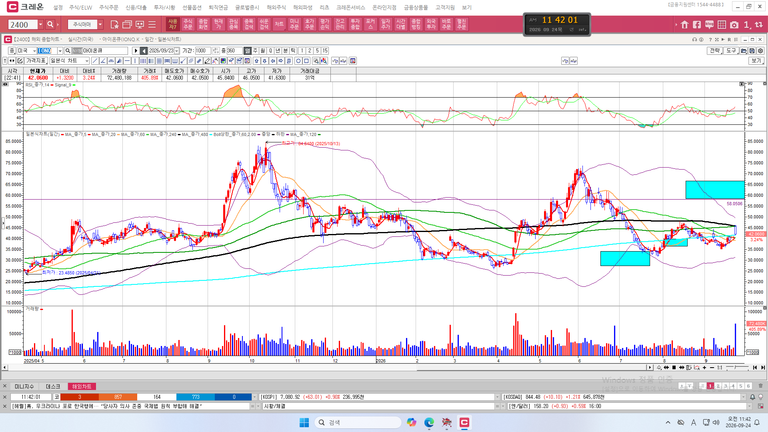Screen dimensions: 768x432
Task: Click the 기간 period input field showing 1000
Action: [203, 50]
